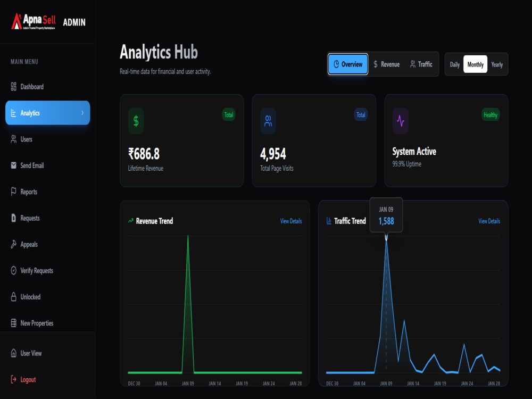Open View Details for Traffic Trend
532x399 pixels.
(489, 221)
